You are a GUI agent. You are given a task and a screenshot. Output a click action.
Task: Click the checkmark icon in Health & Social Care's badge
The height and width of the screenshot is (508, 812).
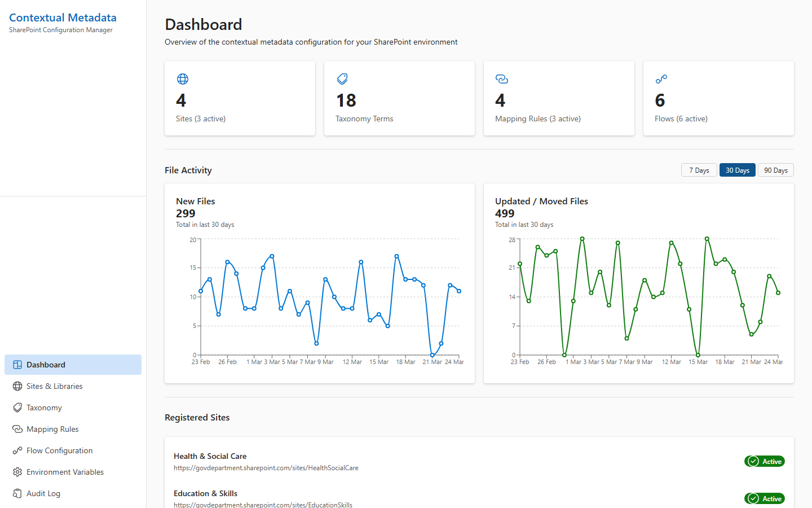pos(753,461)
